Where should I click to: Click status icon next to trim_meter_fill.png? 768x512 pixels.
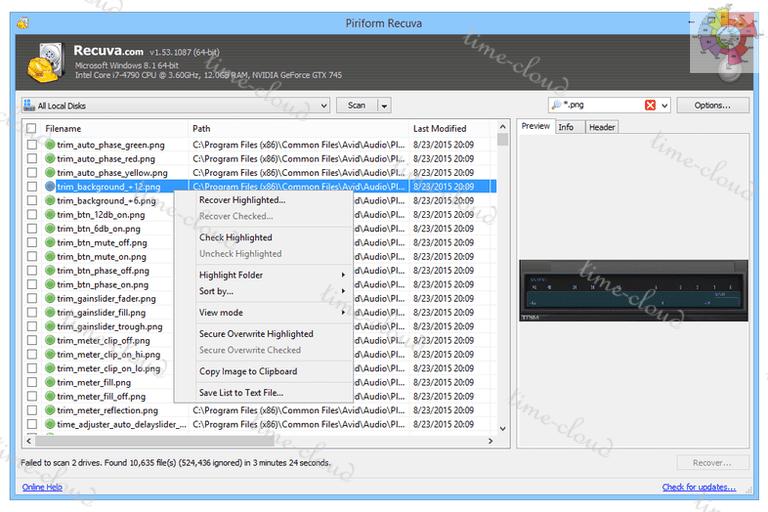point(50,383)
